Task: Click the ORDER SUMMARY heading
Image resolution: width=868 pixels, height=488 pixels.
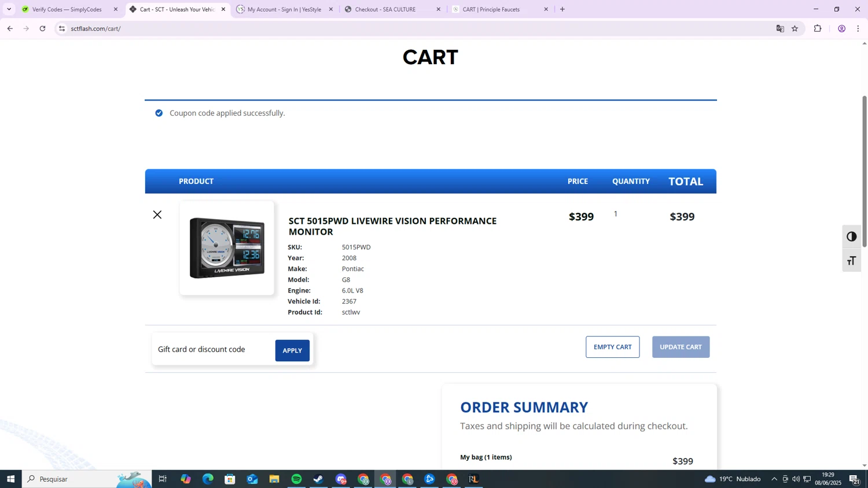Action: tap(524, 407)
